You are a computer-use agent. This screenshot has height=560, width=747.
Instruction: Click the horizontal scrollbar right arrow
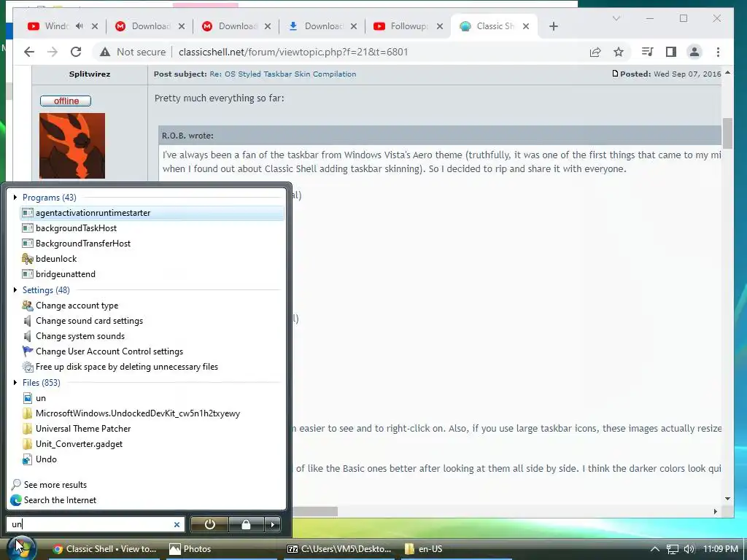pyautogui.click(x=716, y=511)
